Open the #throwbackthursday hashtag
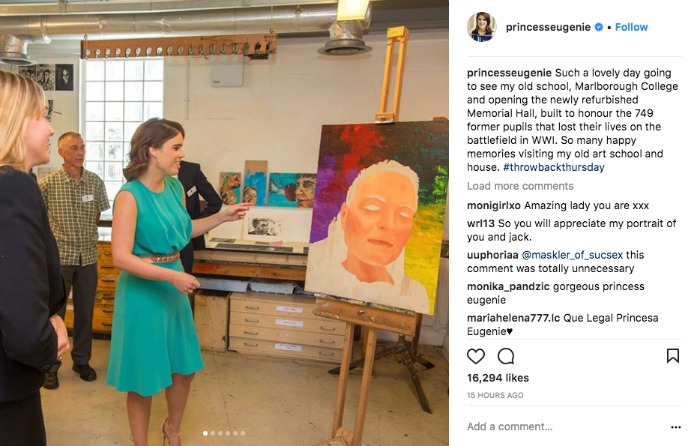 pos(554,167)
